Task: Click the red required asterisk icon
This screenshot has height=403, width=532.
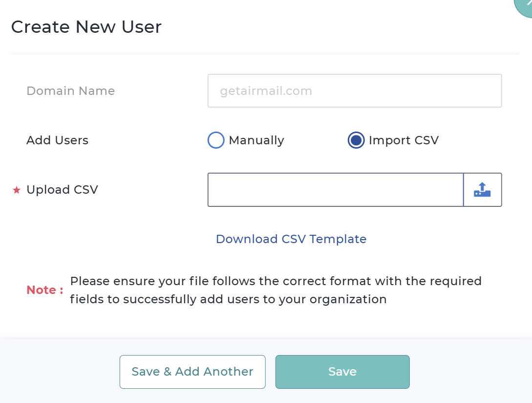Action: [17, 190]
